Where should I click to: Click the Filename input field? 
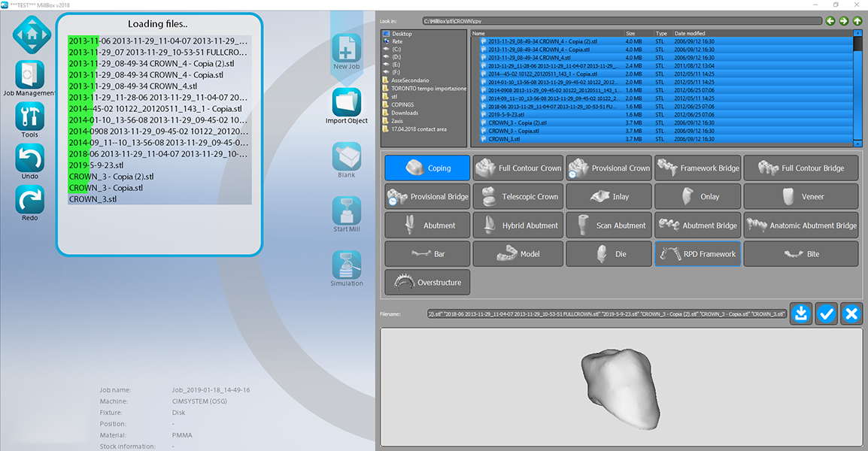pos(606,313)
